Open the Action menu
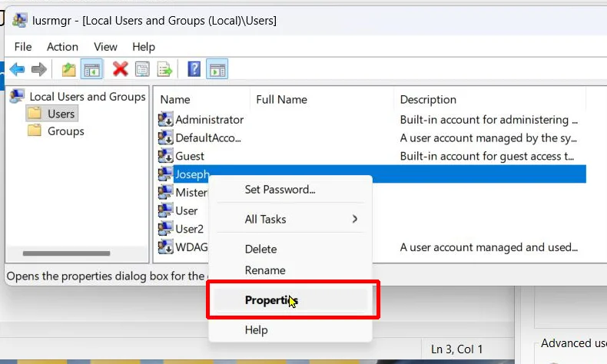The image size is (607, 364). point(62,47)
